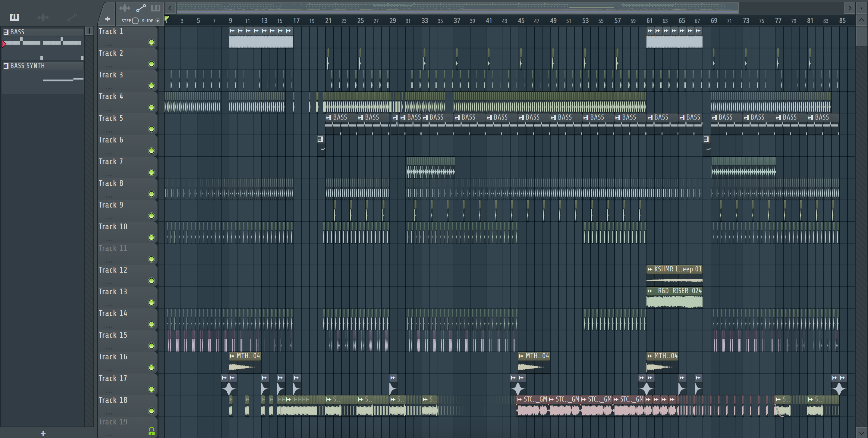This screenshot has width=868, height=438.
Task: Mute Track 16 with green LED
Action: click(151, 368)
